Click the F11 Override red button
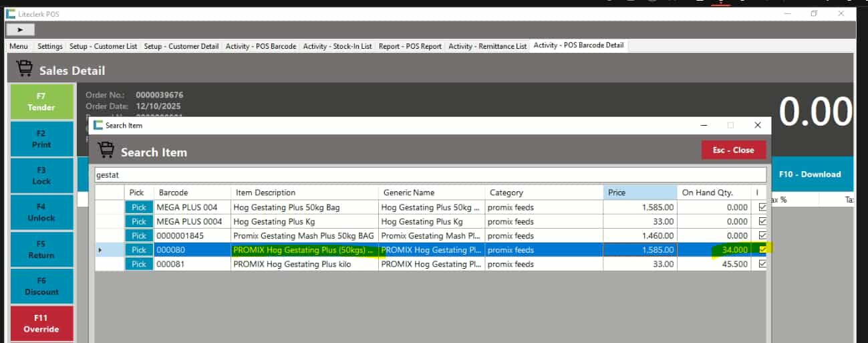The height and width of the screenshot is (343, 868). pos(41,324)
